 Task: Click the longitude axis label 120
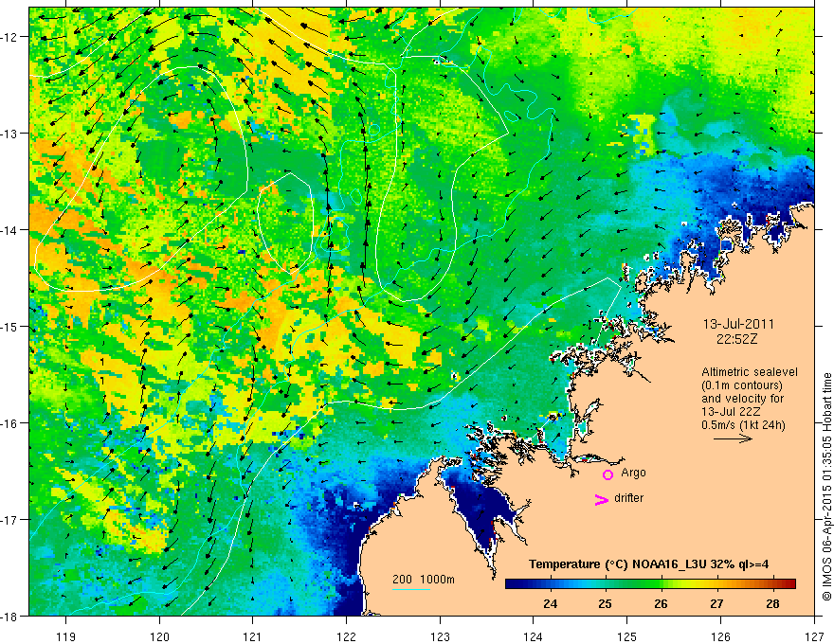(159, 636)
